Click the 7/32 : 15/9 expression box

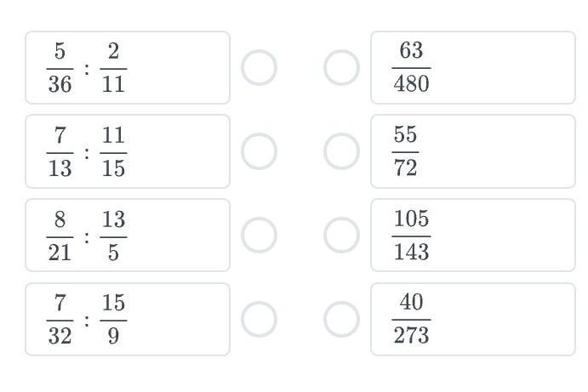pyautogui.click(x=128, y=320)
